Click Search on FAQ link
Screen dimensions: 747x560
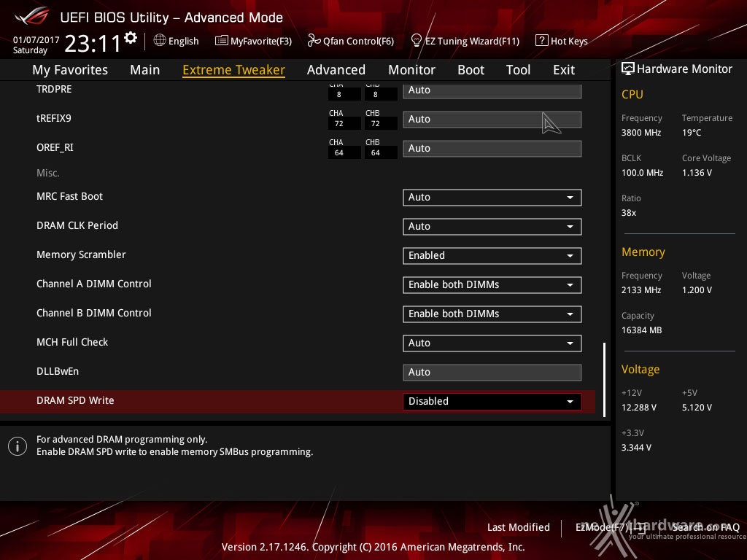(x=705, y=527)
